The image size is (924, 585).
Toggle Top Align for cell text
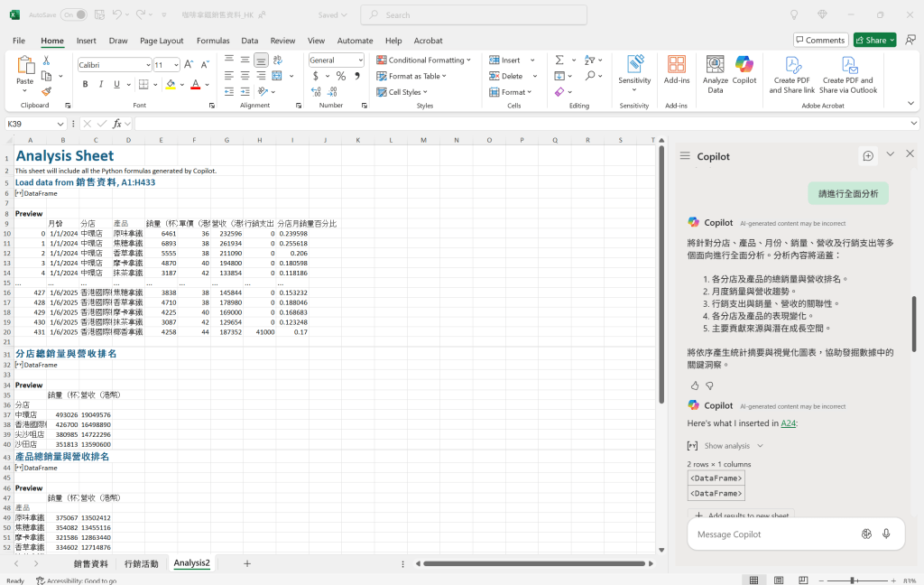coord(229,60)
